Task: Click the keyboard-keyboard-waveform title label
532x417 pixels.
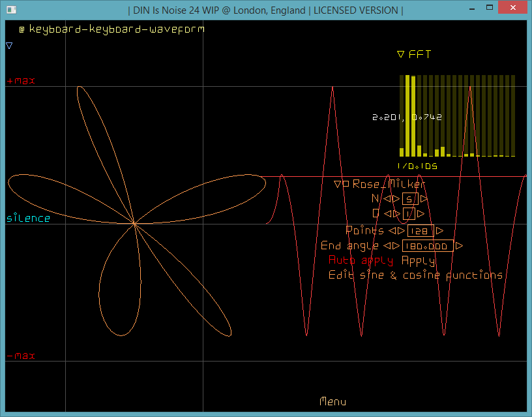Action: 116,29
